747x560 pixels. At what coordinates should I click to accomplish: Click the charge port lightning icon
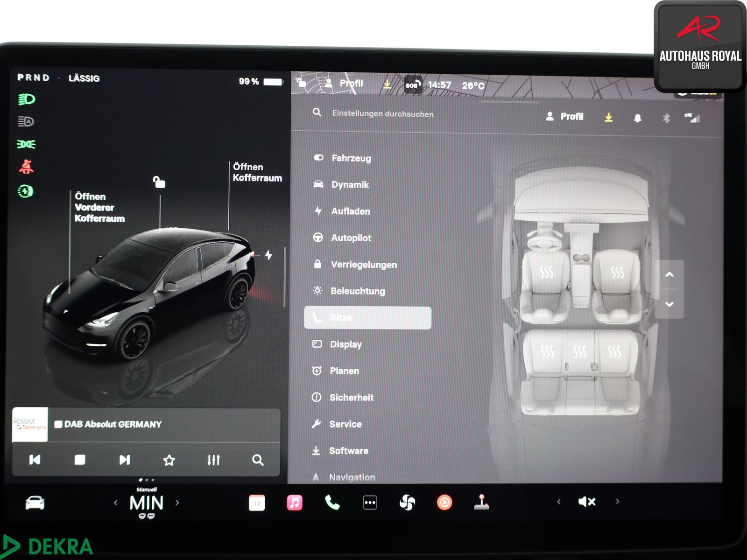(268, 255)
